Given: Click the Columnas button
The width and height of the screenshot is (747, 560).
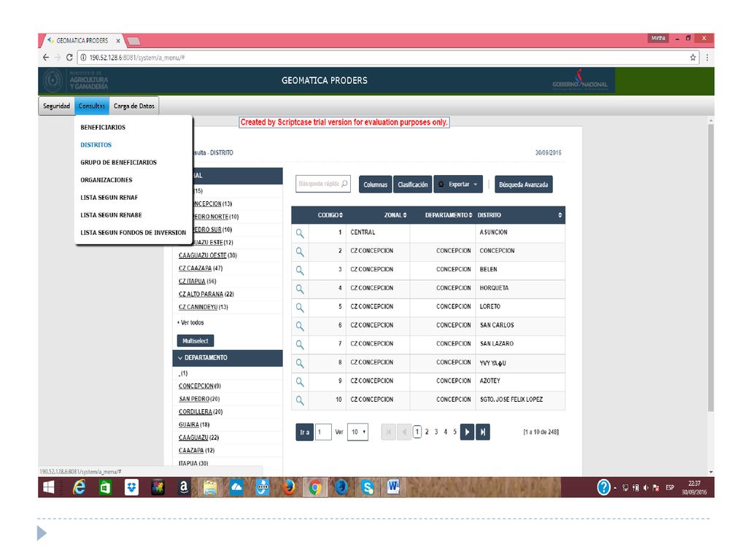Looking at the screenshot, I should 376,184.
